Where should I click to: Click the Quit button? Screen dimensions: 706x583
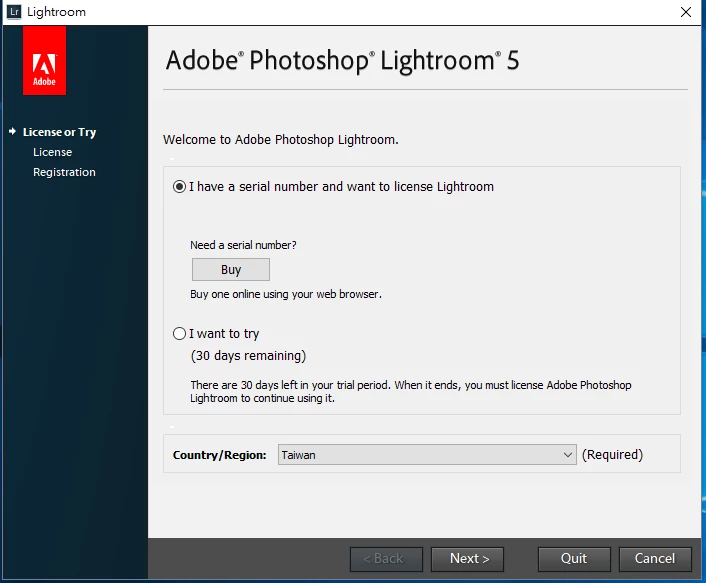point(574,559)
